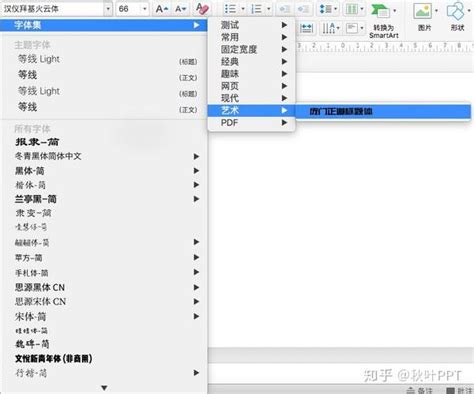
Task: Open the 测试 font collection submenu
Action: (251, 25)
